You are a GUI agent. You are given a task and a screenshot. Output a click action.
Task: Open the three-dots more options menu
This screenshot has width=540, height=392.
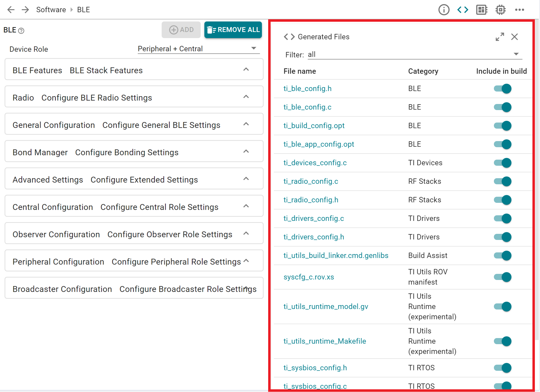pos(519,10)
